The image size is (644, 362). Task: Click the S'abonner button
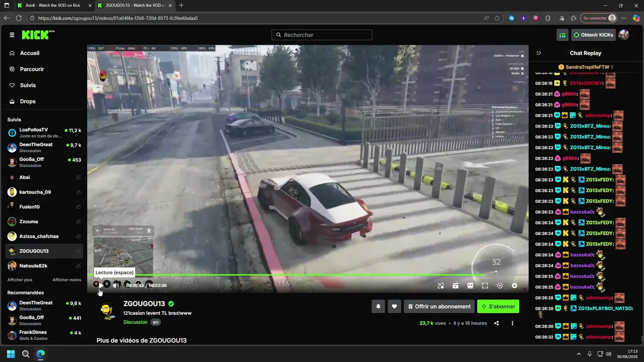[x=498, y=306]
